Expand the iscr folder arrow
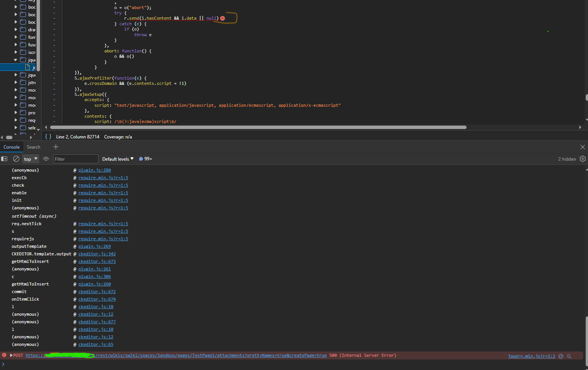Screen dimensions: 588x370 [x=15, y=52]
